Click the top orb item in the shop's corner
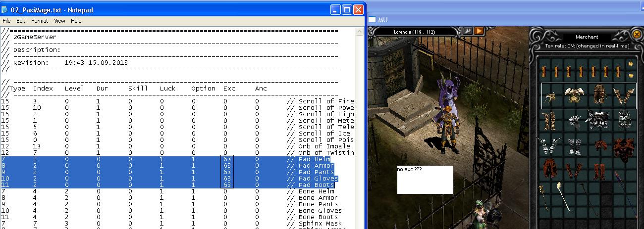This screenshot has height=229, width=644. (631, 64)
